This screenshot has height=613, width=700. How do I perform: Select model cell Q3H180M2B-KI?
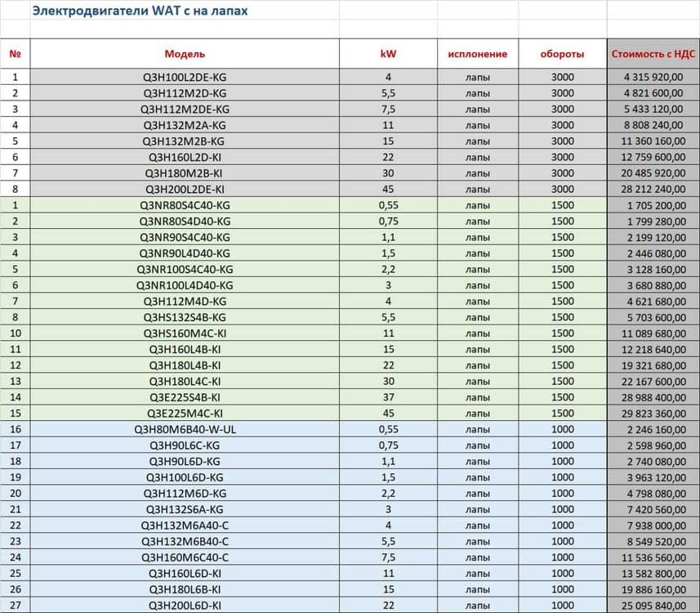185,173
